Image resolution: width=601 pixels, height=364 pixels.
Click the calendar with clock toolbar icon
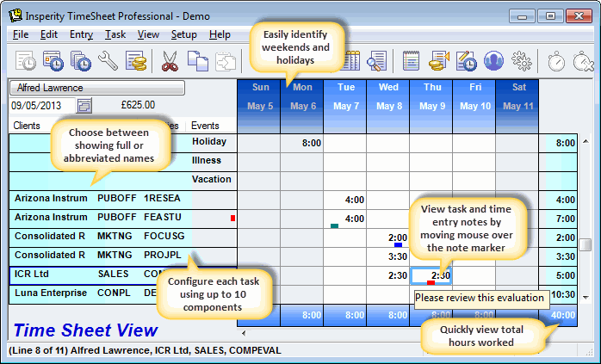pos(53,61)
